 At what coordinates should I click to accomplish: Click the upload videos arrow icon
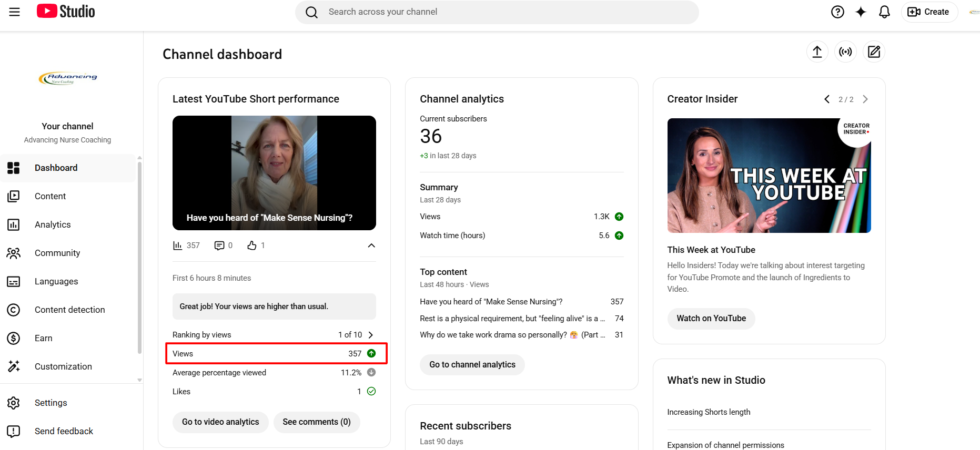pos(817,52)
